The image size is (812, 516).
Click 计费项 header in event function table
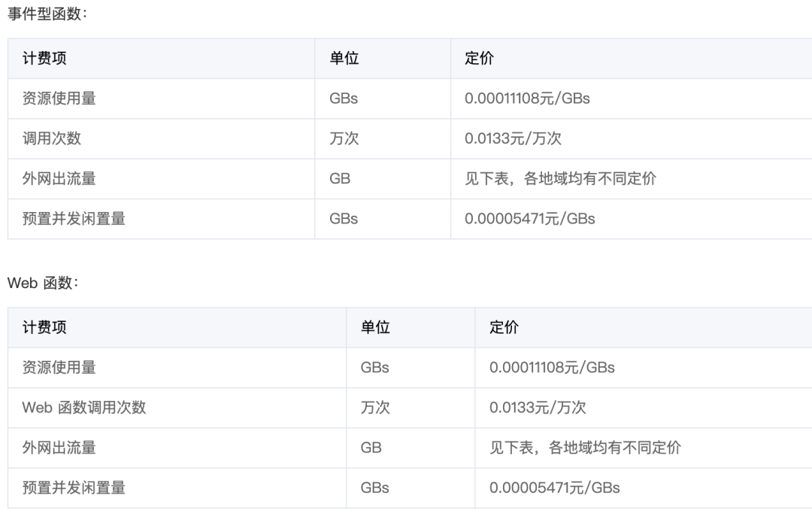pyautogui.click(x=44, y=58)
